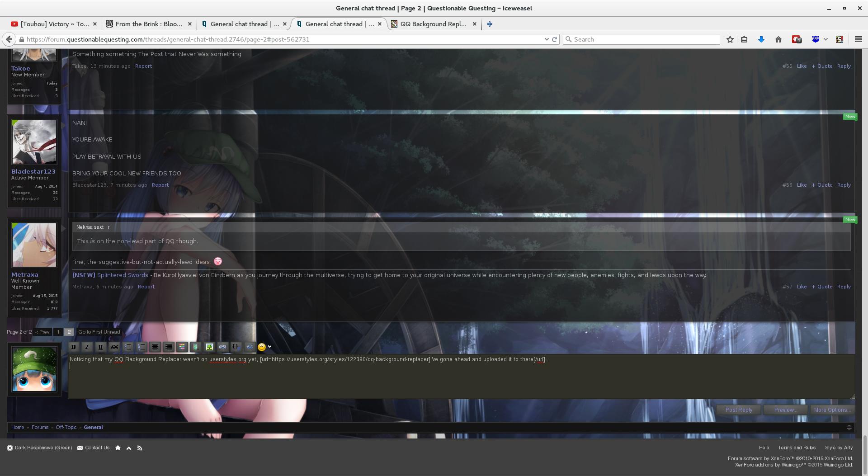Insert a link via the chain icon
Viewport: 868px width, 476px height.
[x=222, y=347]
